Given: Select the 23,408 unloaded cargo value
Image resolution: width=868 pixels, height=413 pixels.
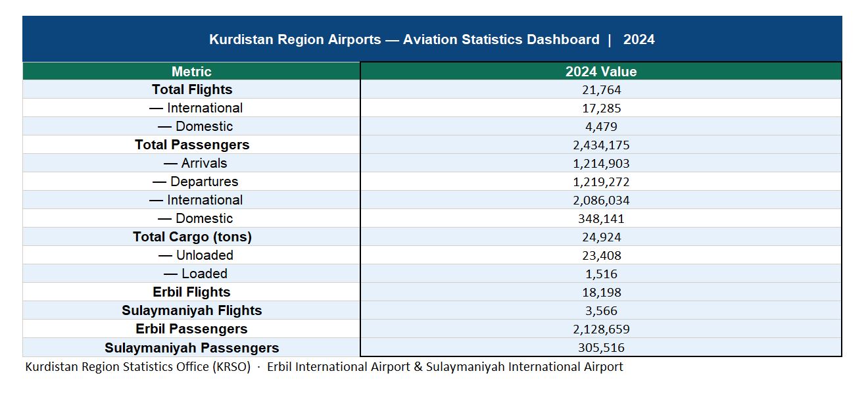Looking at the screenshot, I should click(600, 256).
